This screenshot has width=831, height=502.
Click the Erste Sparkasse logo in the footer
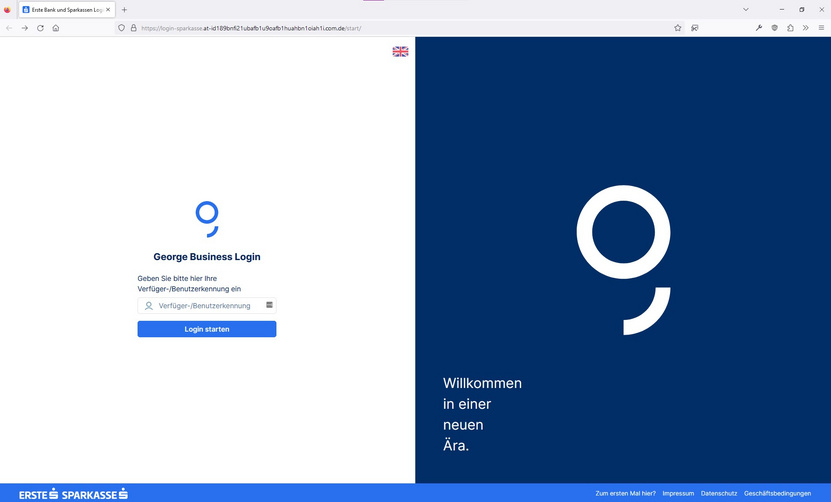click(73, 494)
